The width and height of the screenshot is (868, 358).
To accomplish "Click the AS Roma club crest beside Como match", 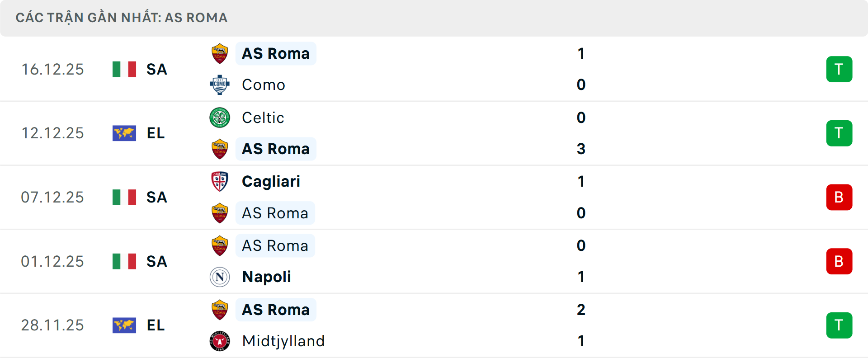I will click(x=220, y=53).
